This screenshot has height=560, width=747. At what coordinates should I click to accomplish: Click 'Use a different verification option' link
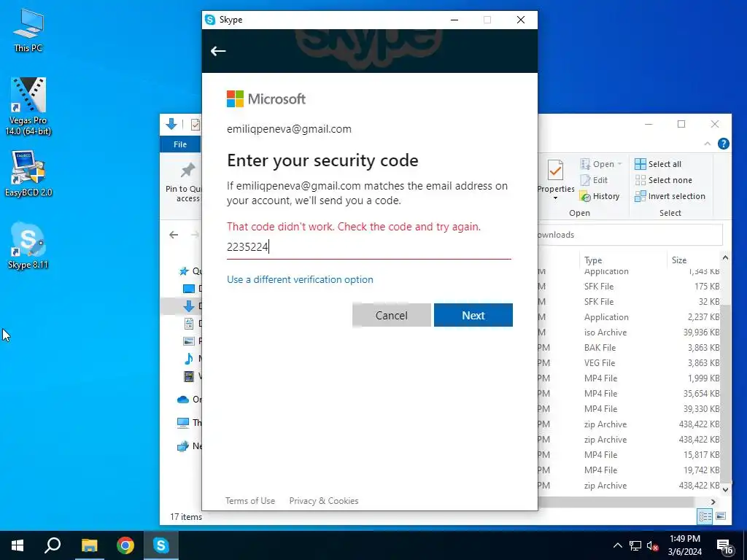coord(300,279)
